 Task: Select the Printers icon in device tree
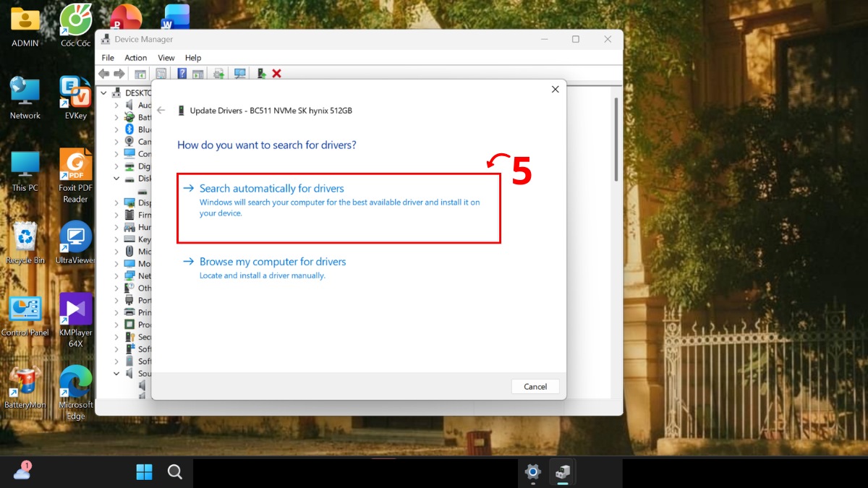[129, 312]
